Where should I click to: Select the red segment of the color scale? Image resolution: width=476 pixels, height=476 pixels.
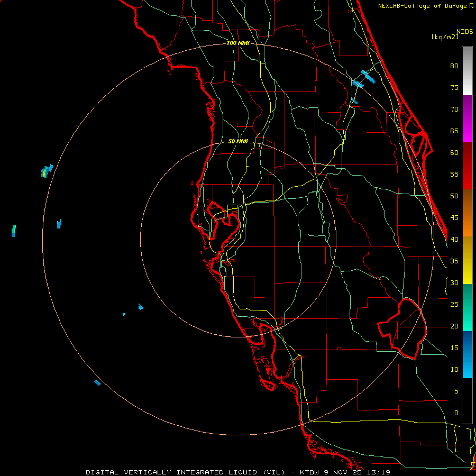pos(467,166)
